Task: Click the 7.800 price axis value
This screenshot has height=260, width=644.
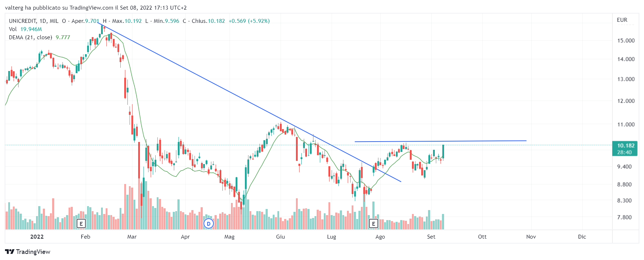Action: (x=624, y=217)
